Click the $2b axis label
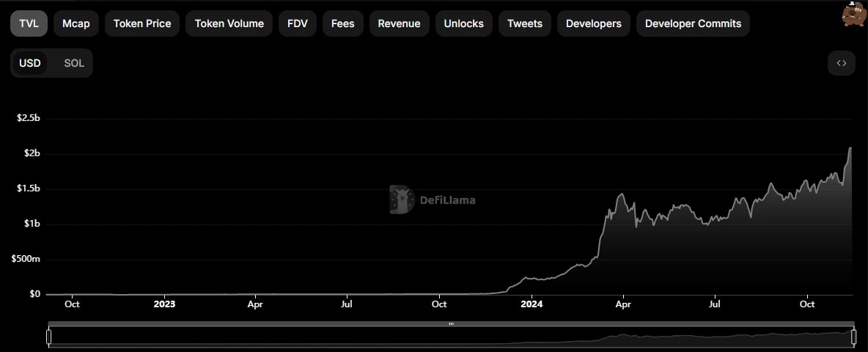 33,154
